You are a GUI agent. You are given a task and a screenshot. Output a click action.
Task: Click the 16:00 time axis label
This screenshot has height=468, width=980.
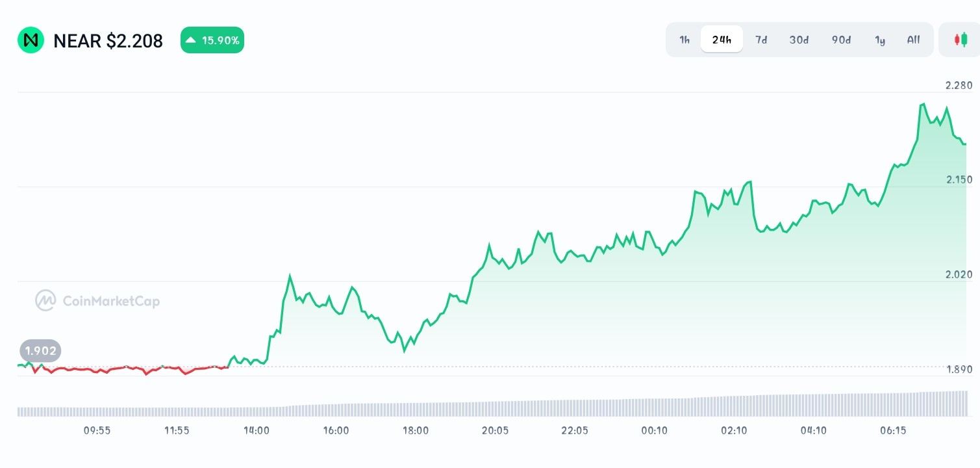point(336,430)
